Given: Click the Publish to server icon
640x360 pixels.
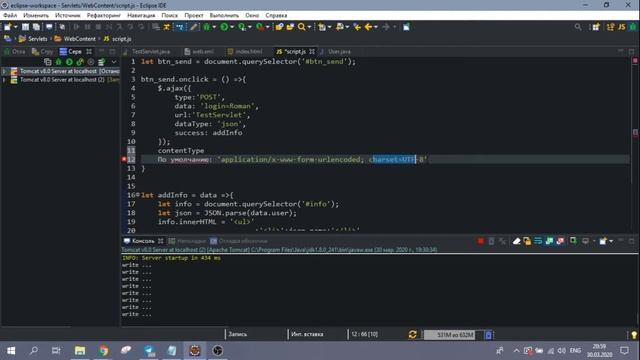Looking at the screenshot, I should click(101, 62).
